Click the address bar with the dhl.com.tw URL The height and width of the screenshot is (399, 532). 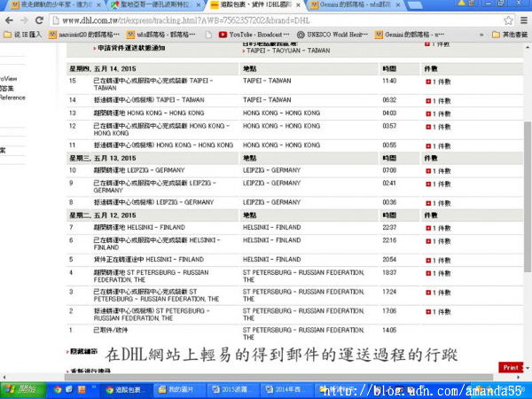(275, 20)
